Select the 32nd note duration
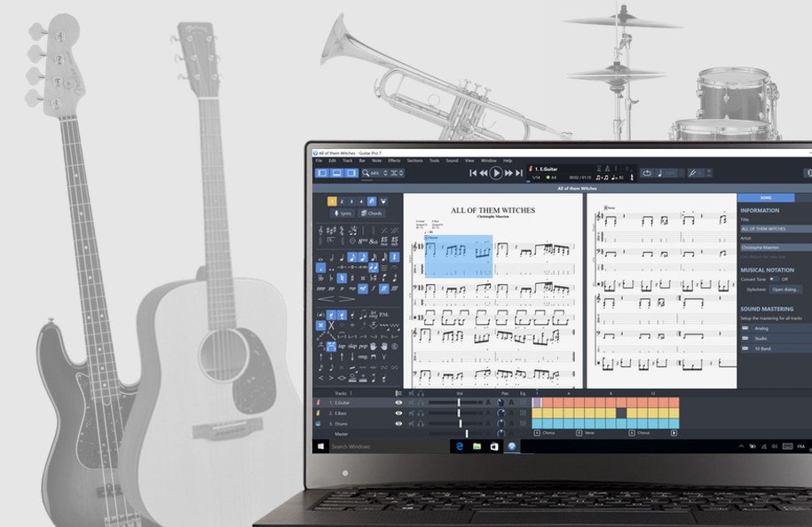Image resolution: width=812 pixels, height=527 pixels. [374, 257]
